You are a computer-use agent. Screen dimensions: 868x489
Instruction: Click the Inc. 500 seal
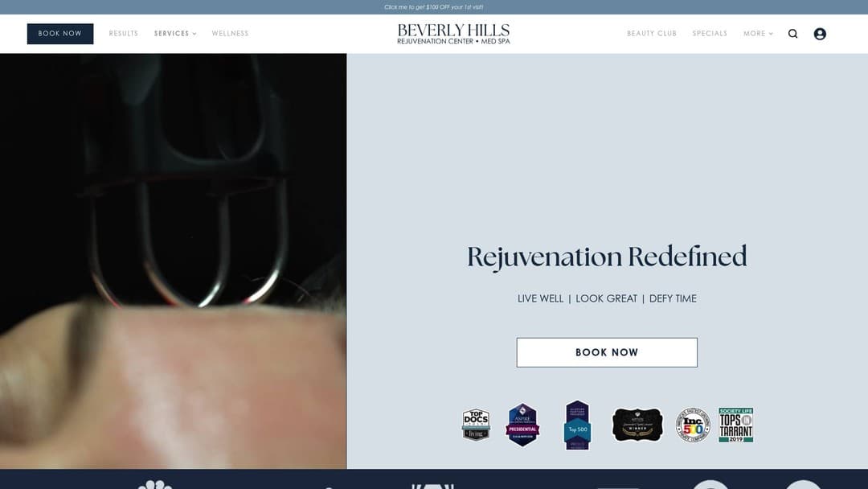tap(693, 425)
